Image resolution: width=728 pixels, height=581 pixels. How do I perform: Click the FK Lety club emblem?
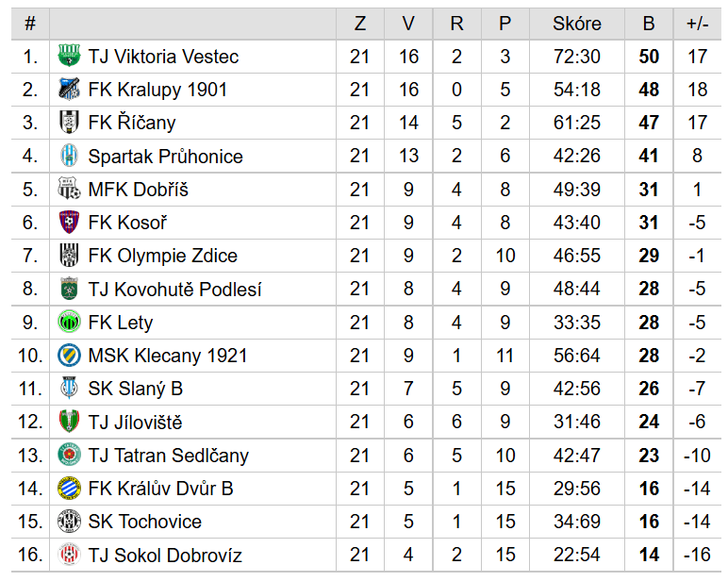(70, 323)
